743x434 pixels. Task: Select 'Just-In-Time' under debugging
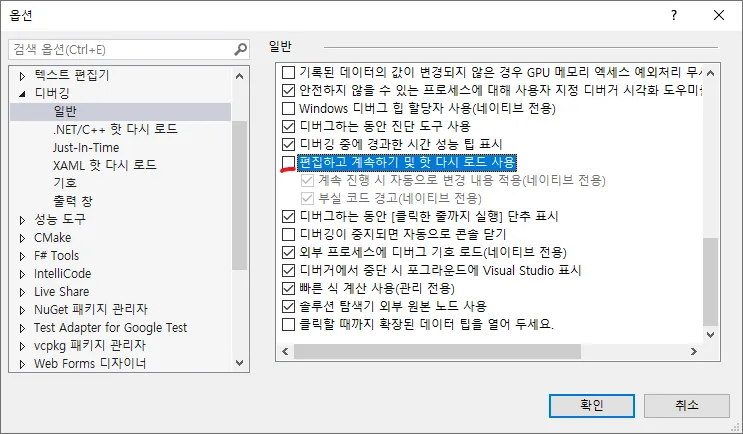(x=87, y=147)
